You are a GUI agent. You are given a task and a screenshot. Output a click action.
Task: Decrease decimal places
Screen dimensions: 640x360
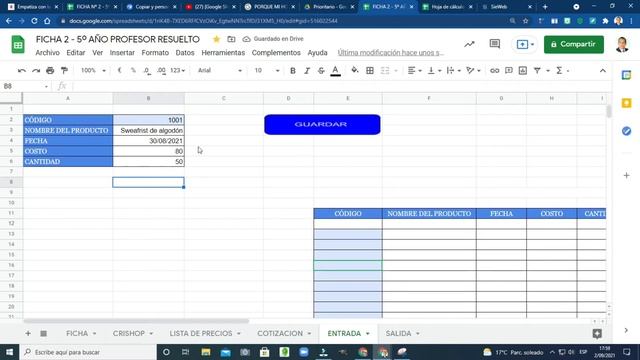click(147, 71)
